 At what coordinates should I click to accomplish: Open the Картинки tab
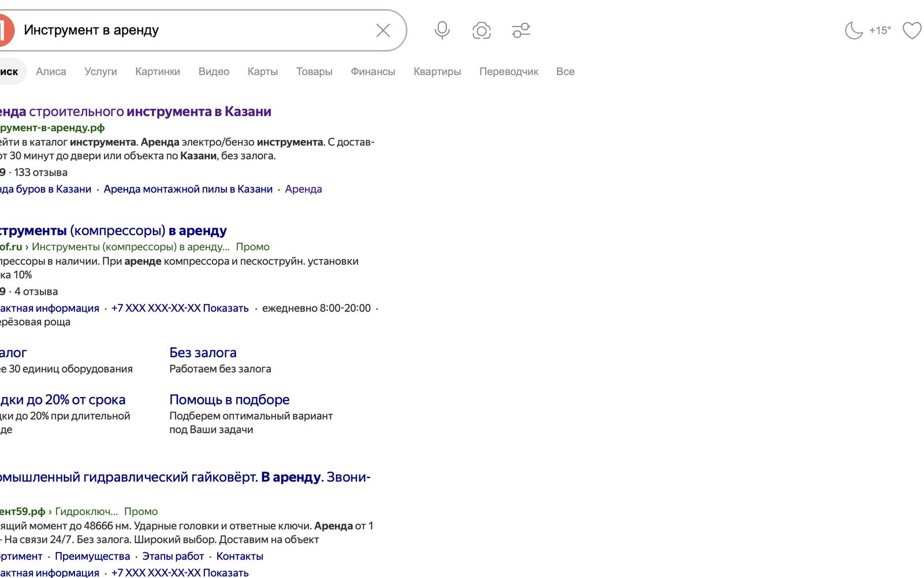point(158,72)
